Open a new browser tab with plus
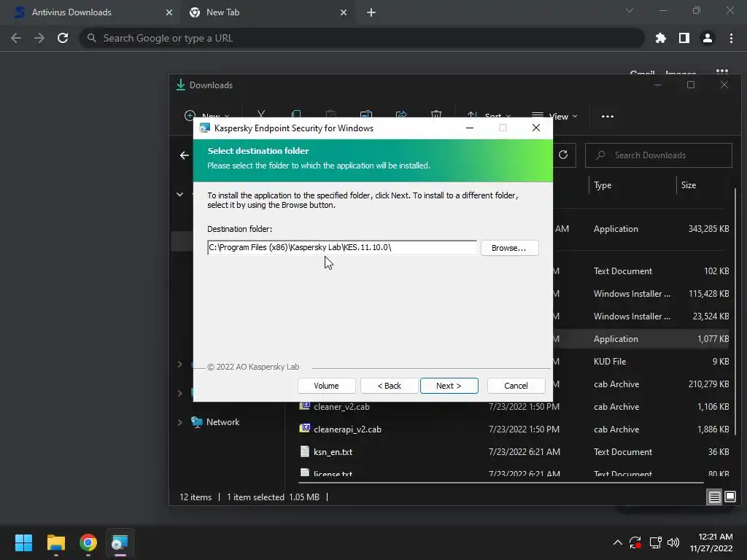This screenshot has width=747, height=560. point(371,12)
